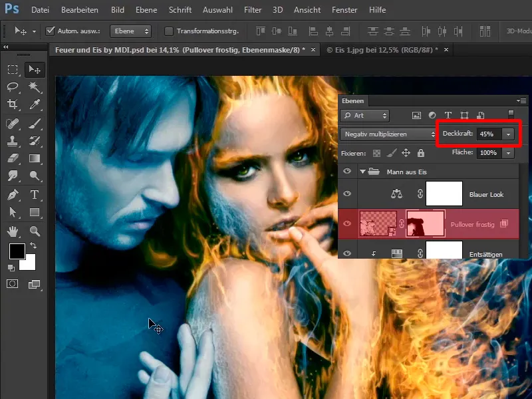
Task: Select the Gradient tool
Action: [x=35, y=158]
